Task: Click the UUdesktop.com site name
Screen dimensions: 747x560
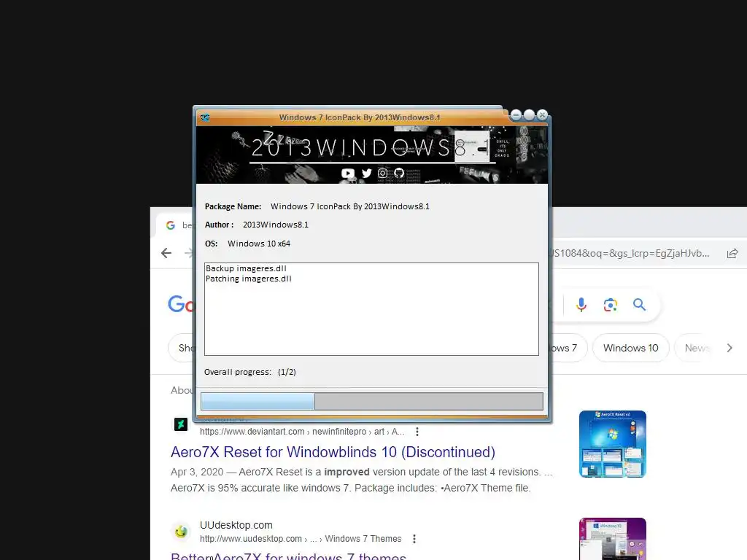Action: 236,525
